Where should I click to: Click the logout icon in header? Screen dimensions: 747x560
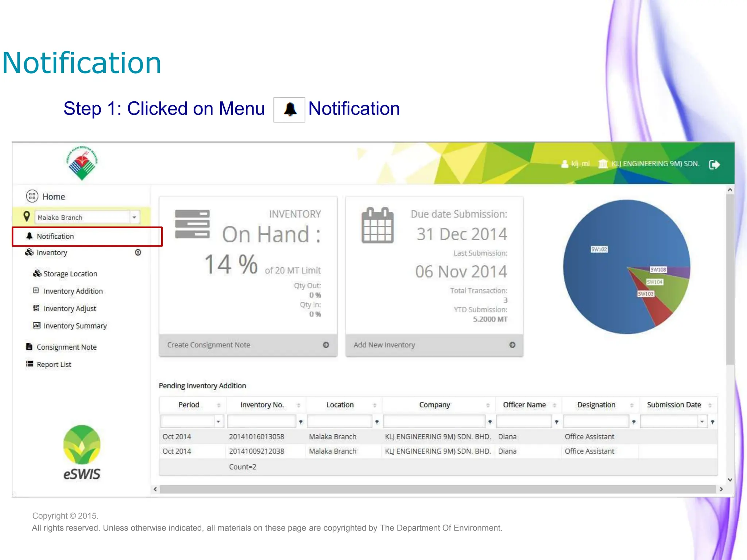pos(714,165)
